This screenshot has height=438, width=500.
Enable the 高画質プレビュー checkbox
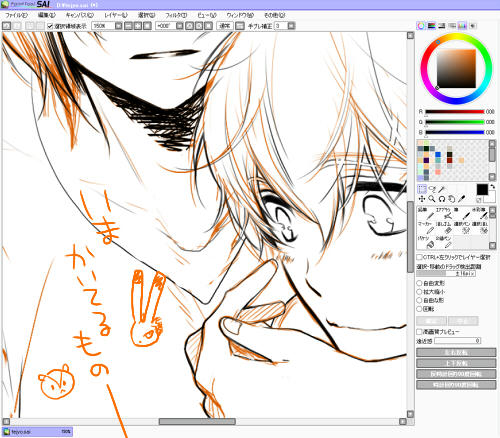tap(419, 332)
